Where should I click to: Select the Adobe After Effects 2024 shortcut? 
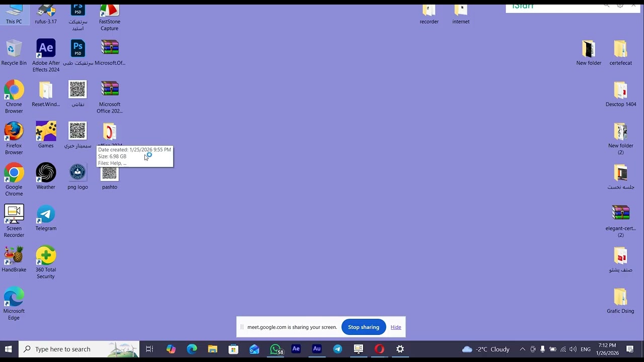click(x=46, y=56)
